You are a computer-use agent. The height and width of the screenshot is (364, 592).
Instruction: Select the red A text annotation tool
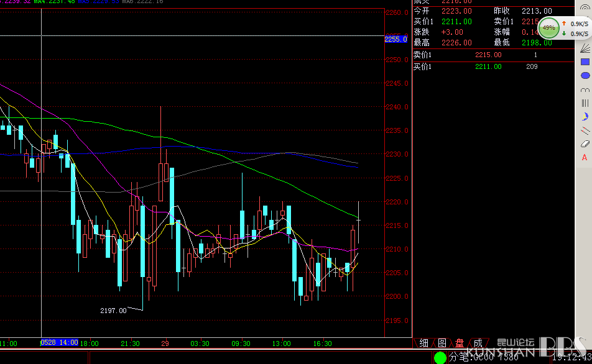click(x=585, y=158)
